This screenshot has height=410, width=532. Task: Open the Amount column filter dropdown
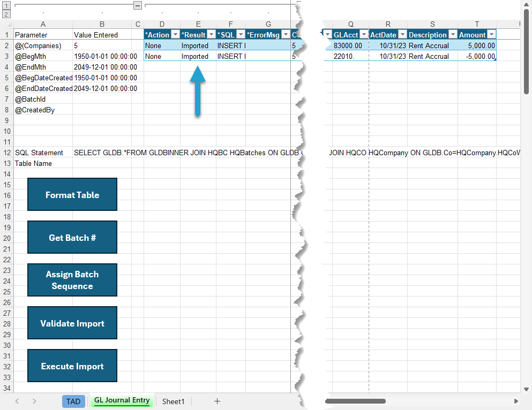coord(491,34)
